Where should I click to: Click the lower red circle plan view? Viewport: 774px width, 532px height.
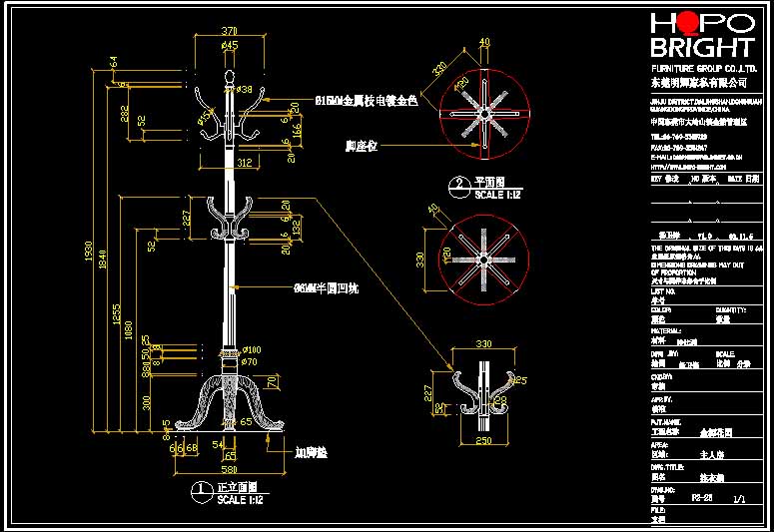click(x=483, y=260)
